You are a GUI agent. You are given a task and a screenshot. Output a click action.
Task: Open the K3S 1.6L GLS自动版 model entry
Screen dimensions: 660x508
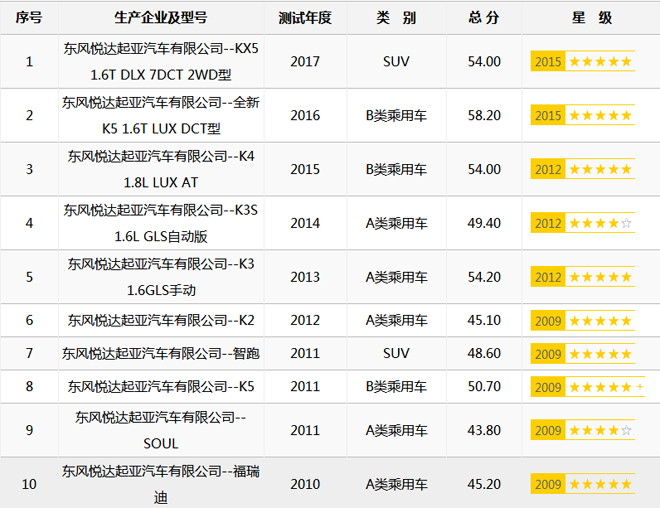[x=161, y=223]
